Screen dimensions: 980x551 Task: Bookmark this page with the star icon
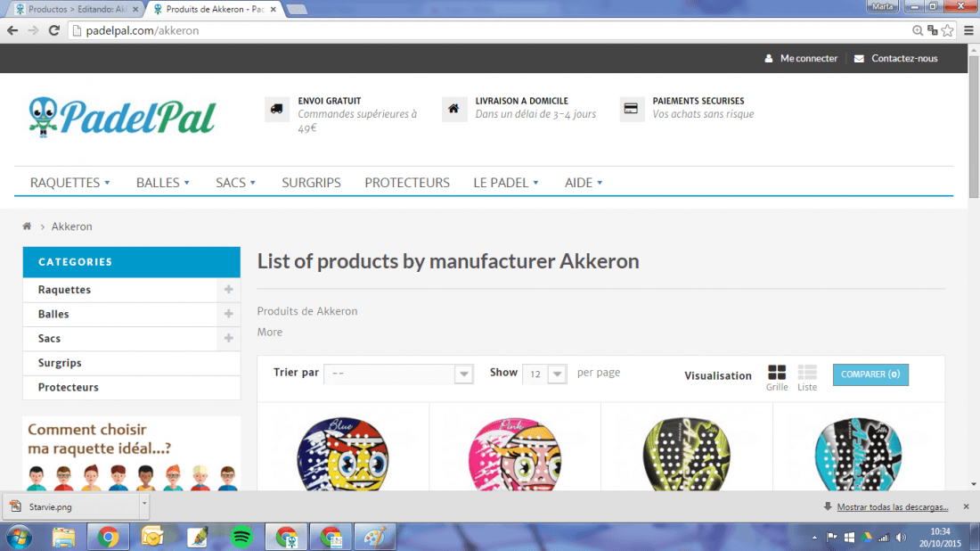pos(948,30)
